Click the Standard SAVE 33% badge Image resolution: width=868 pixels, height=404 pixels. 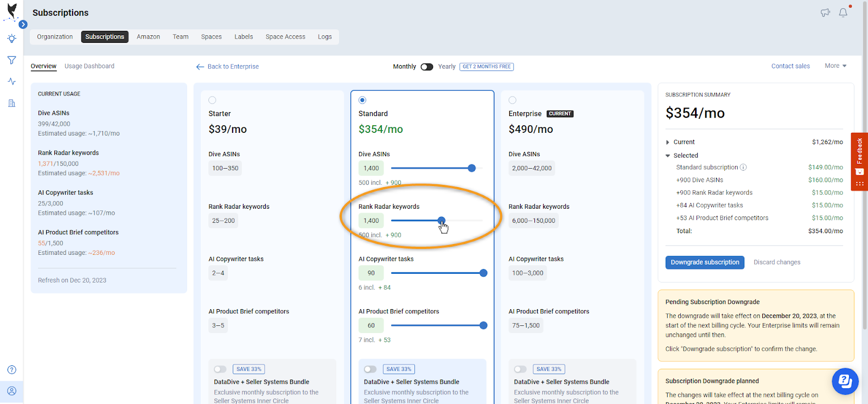[399, 369]
